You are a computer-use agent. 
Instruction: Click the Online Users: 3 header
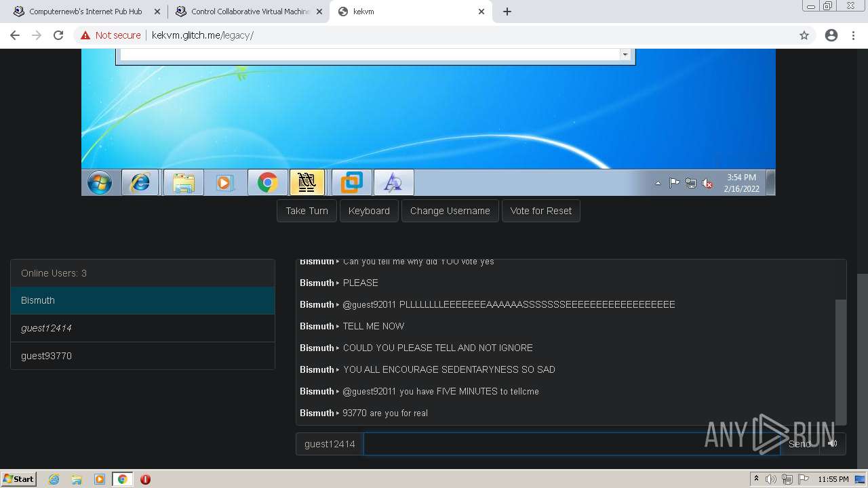142,273
